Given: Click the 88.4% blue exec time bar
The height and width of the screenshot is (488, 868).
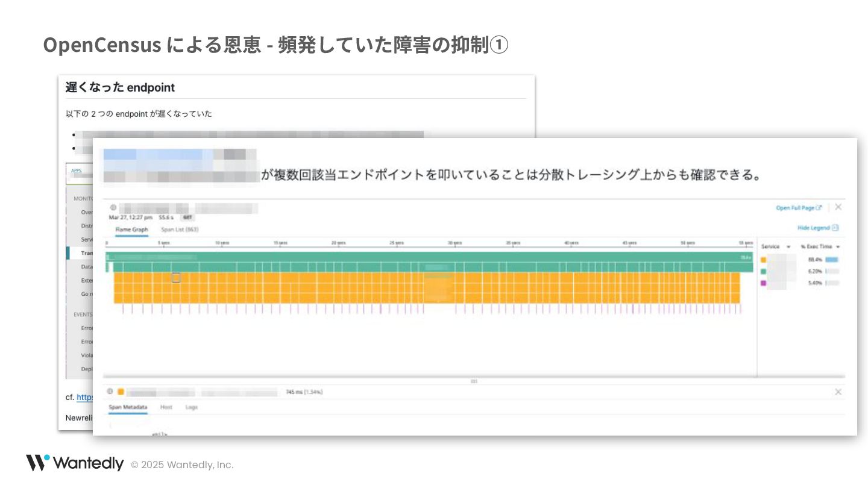Looking at the screenshot, I should coord(832,260).
